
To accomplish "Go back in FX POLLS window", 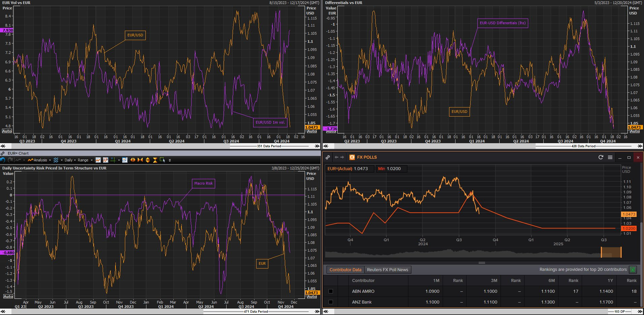I will [x=336, y=157].
